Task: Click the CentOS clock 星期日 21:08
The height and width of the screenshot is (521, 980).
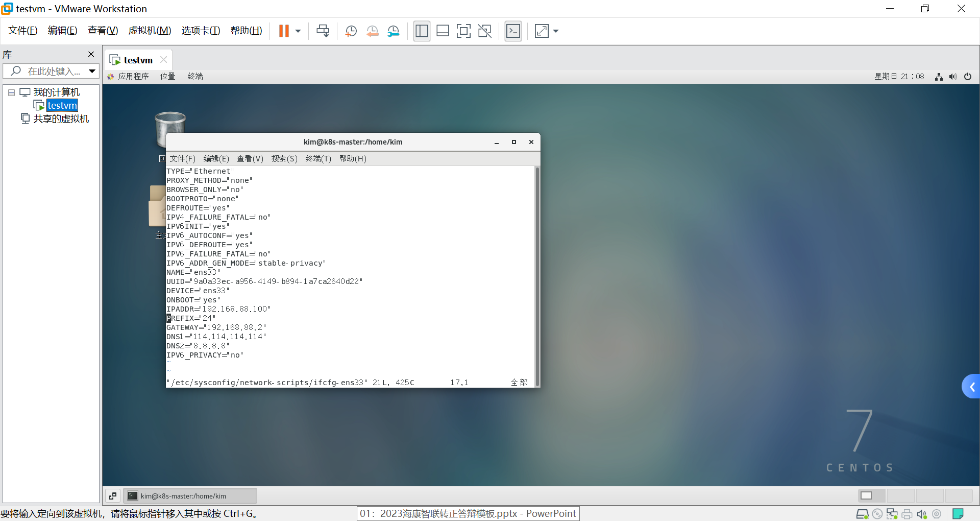Action: point(899,77)
